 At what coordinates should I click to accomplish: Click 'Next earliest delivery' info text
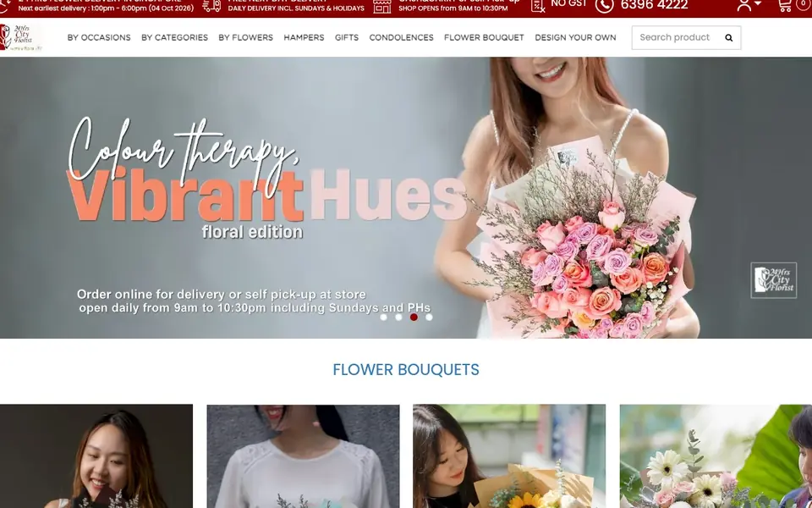pos(106,8)
